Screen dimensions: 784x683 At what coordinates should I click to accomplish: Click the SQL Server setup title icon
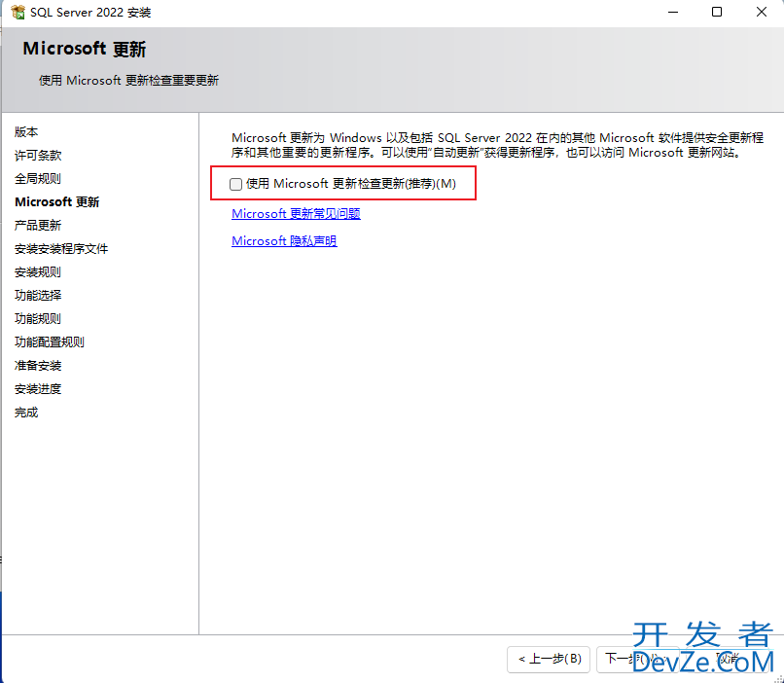(x=18, y=12)
